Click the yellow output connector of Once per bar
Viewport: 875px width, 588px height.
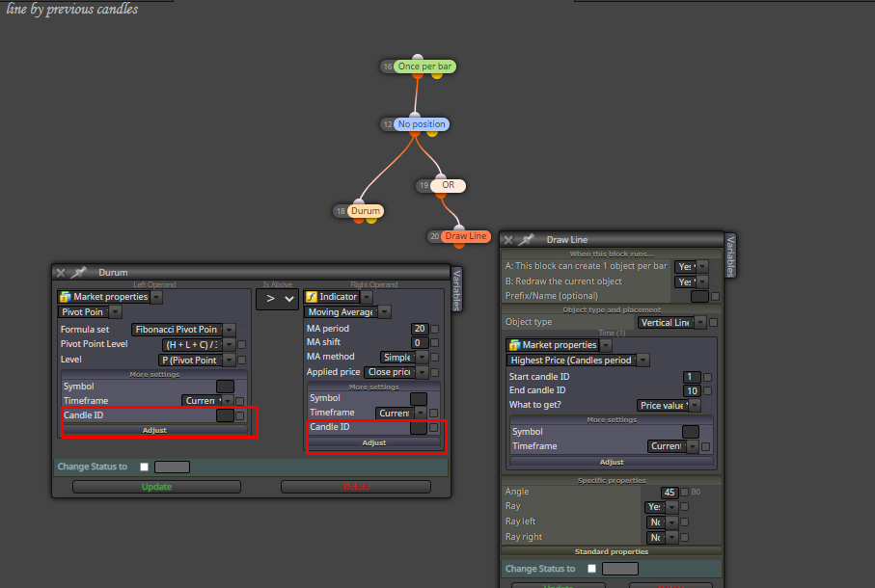tap(437, 74)
